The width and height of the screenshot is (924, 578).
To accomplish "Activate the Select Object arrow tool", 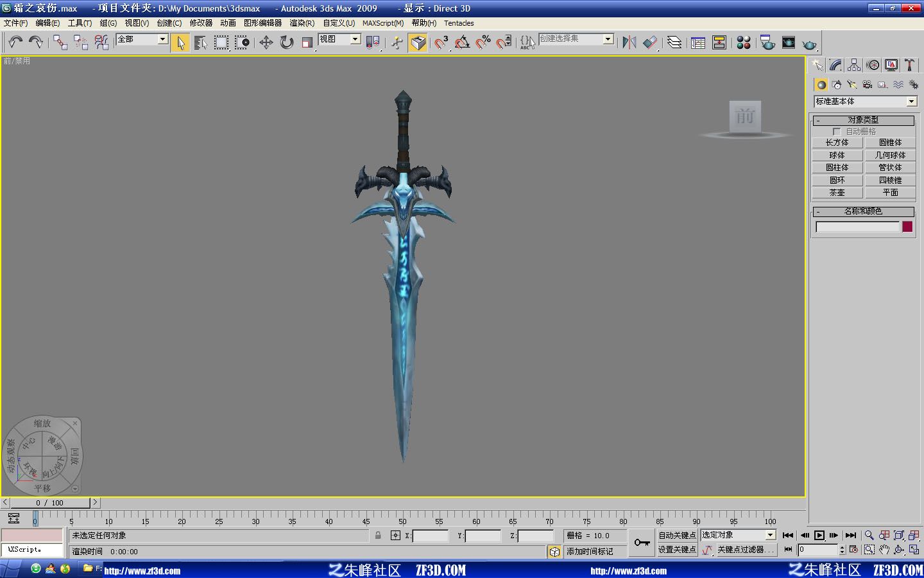I will pyautogui.click(x=180, y=42).
